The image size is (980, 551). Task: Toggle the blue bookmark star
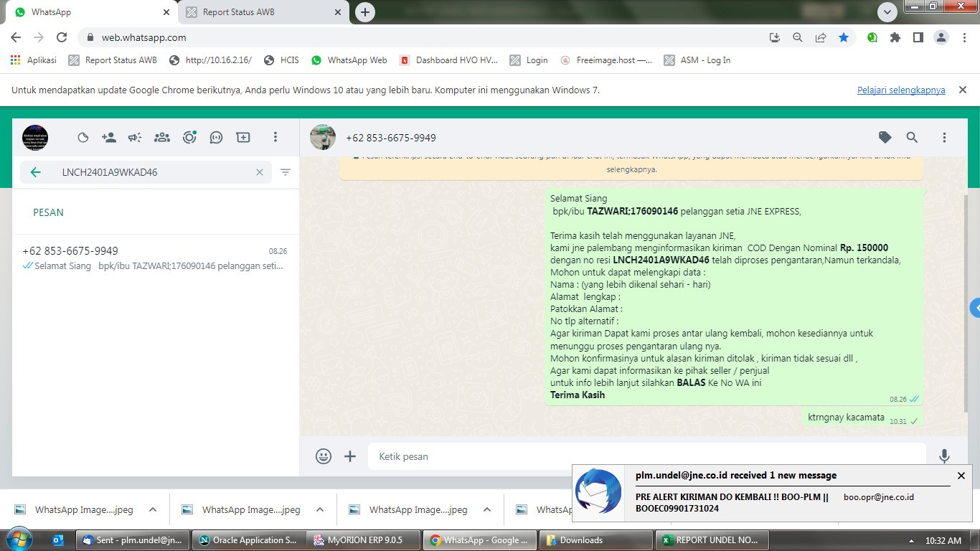click(x=844, y=37)
